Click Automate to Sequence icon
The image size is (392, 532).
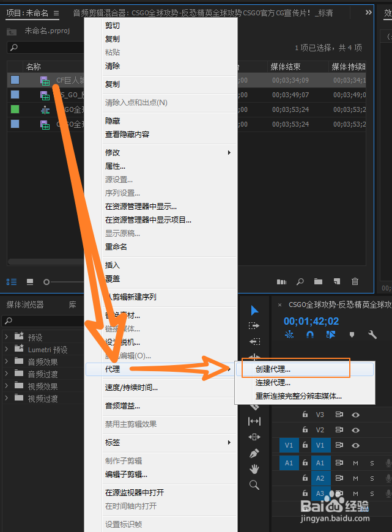coord(282,282)
